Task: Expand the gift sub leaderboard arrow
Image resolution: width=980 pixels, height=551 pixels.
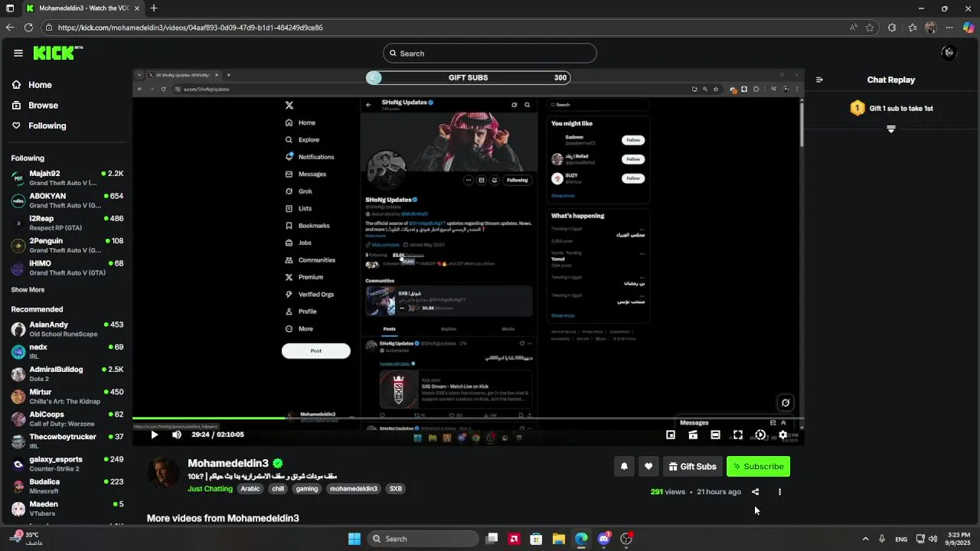Action: [890, 129]
